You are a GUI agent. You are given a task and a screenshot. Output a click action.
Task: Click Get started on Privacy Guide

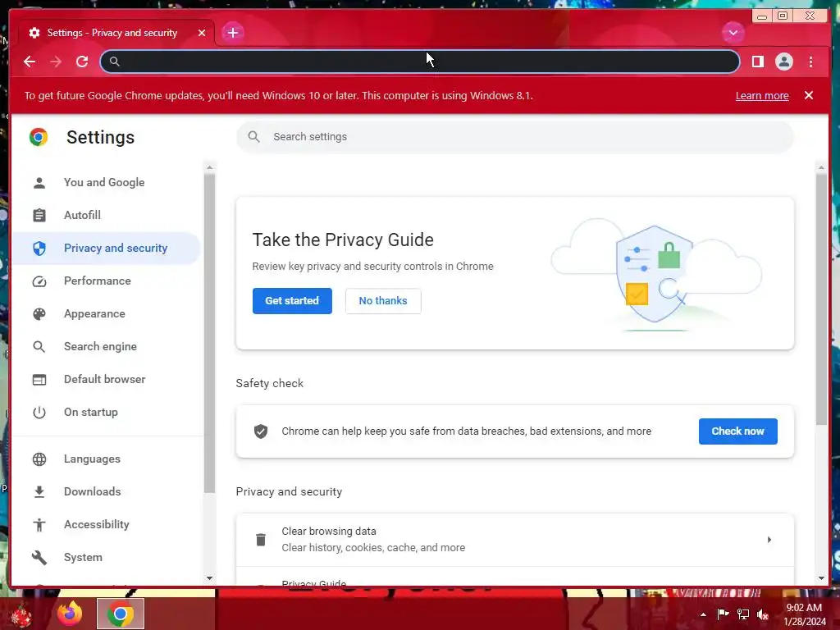(x=292, y=301)
